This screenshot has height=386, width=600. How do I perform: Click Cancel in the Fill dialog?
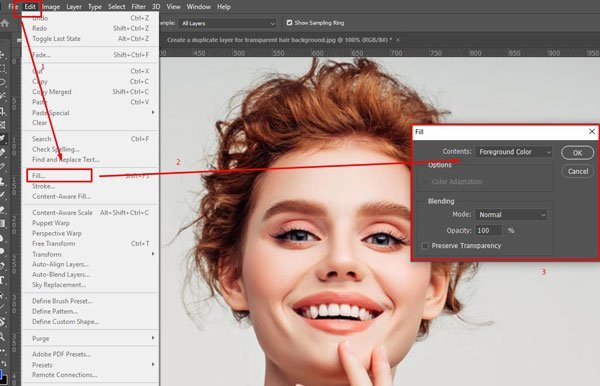click(577, 171)
